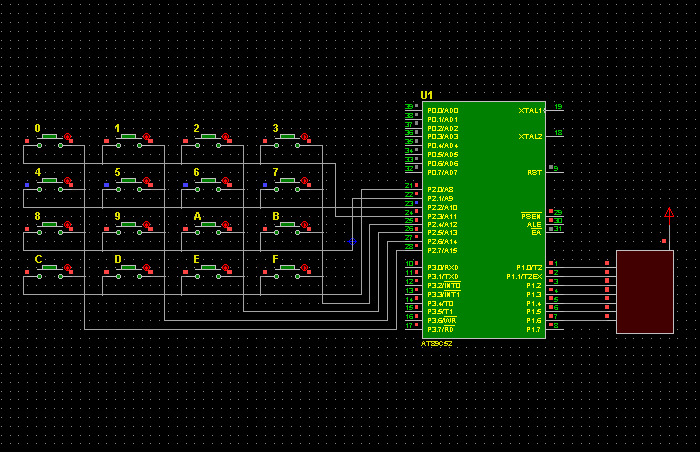
Task: Toggle the red latch on button C
Action: (x=68, y=267)
